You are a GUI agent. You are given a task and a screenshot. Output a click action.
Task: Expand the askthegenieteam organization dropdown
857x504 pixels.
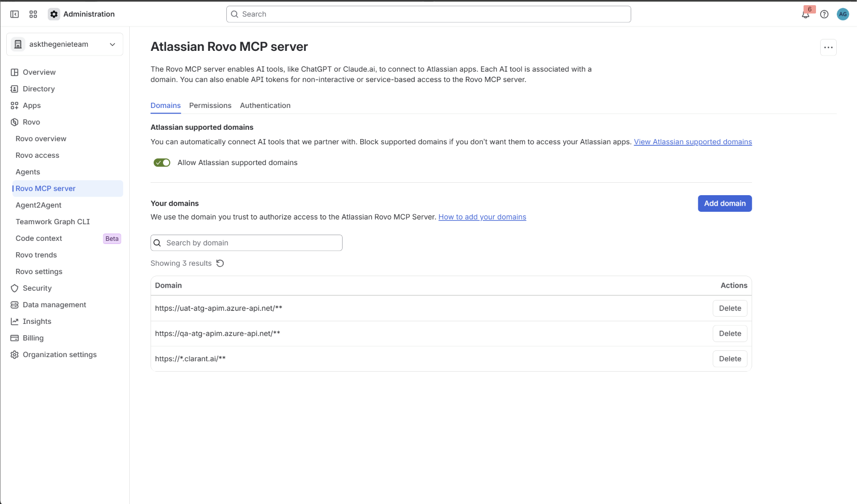click(x=65, y=44)
